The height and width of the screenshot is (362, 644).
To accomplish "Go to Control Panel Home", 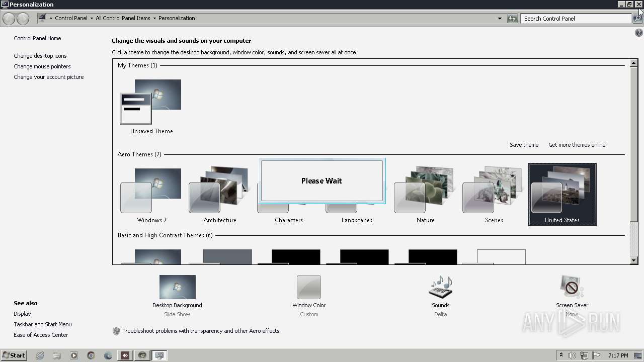I will pos(37,38).
